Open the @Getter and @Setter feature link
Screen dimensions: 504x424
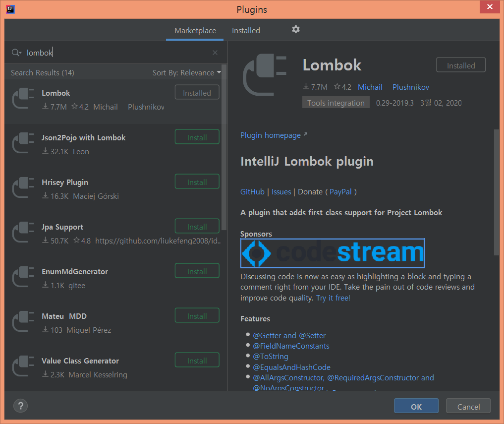289,336
